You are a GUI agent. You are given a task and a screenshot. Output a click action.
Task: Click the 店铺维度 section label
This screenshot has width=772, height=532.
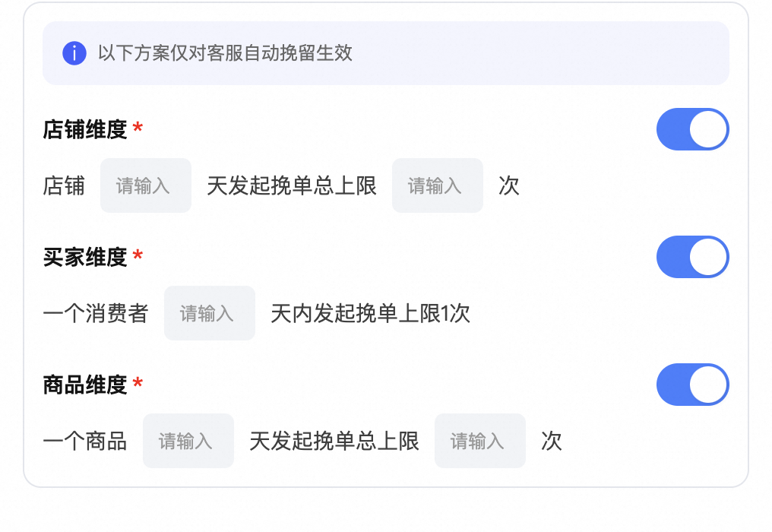(x=84, y=129)
